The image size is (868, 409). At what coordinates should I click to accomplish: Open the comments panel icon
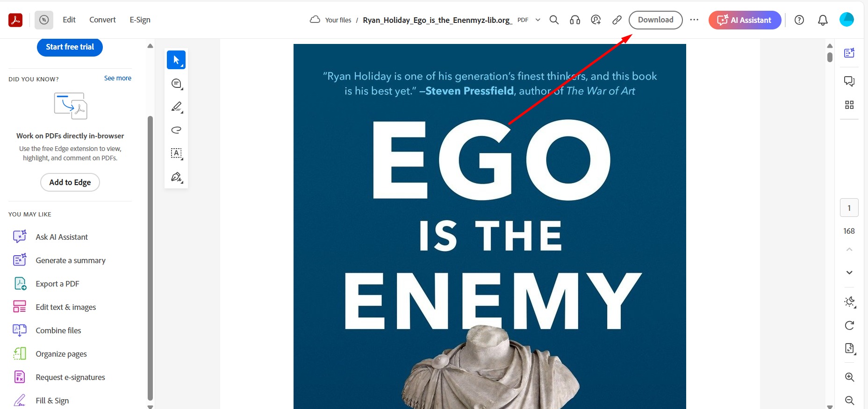[x=849, y=81]
